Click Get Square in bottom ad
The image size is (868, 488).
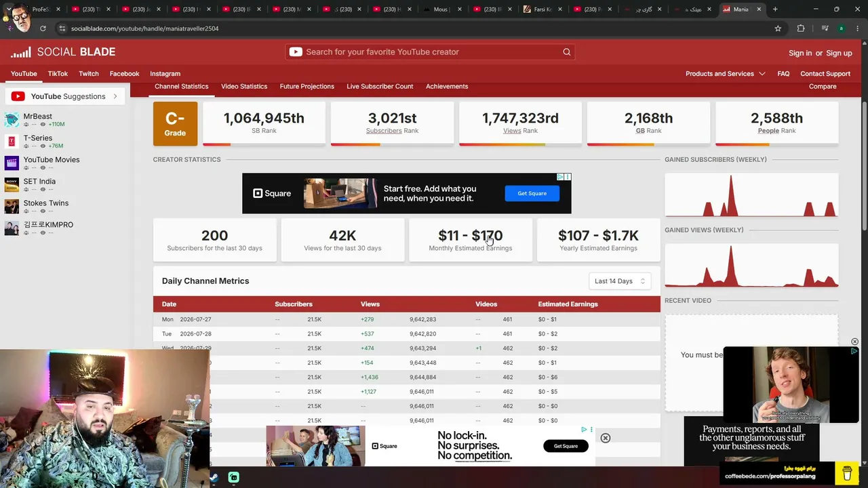[566, 446]
